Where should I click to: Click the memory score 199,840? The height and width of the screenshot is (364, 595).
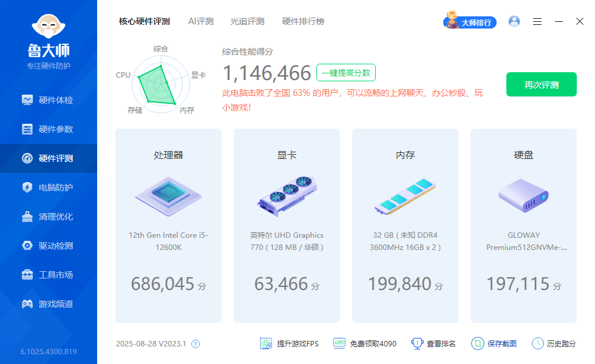399,284
